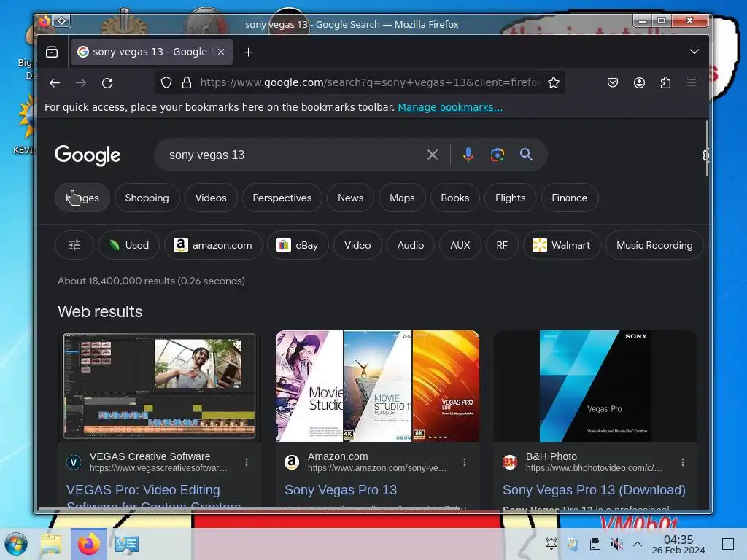Click the B&H Photo site icon
This screenshot has height=560, width=747.
coord(510,462)
